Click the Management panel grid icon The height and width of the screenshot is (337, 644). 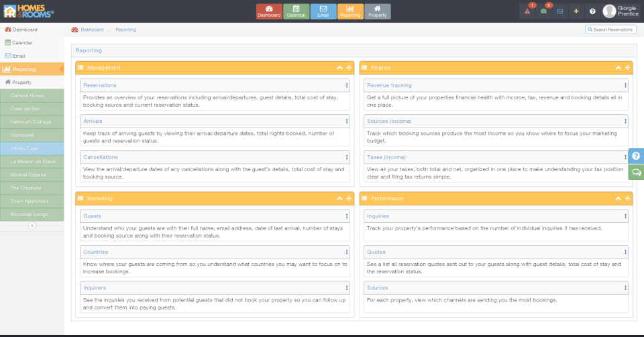pos(80,68)
